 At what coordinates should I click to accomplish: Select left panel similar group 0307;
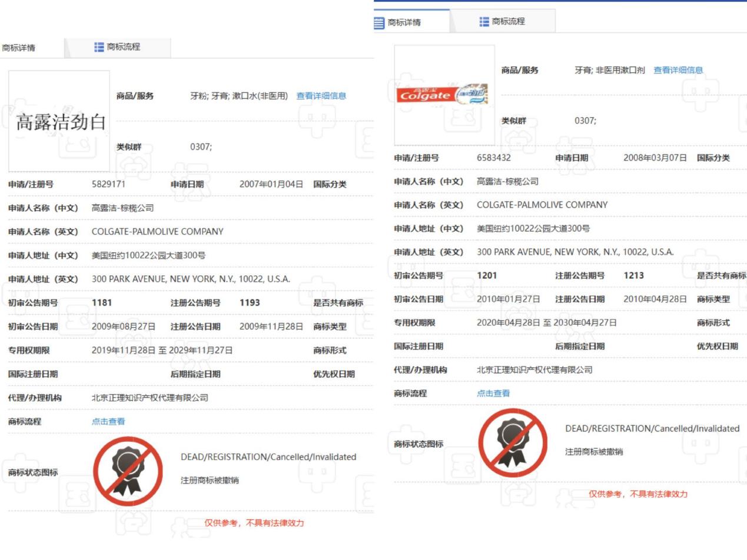201,147
